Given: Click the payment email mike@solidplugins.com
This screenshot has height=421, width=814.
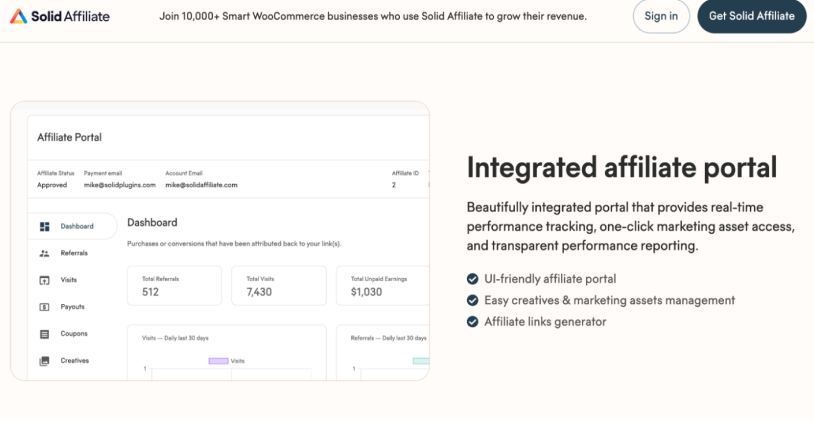Looking at the screenshot, I should [120, 185].
